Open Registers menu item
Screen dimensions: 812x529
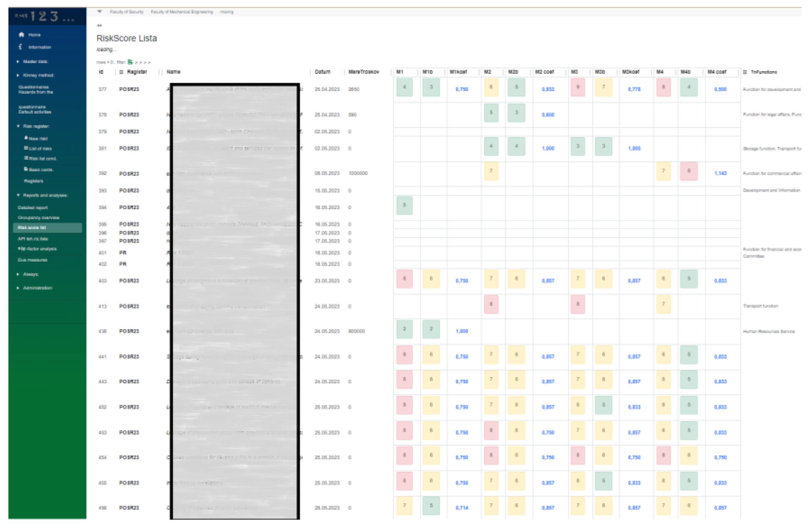33,181
